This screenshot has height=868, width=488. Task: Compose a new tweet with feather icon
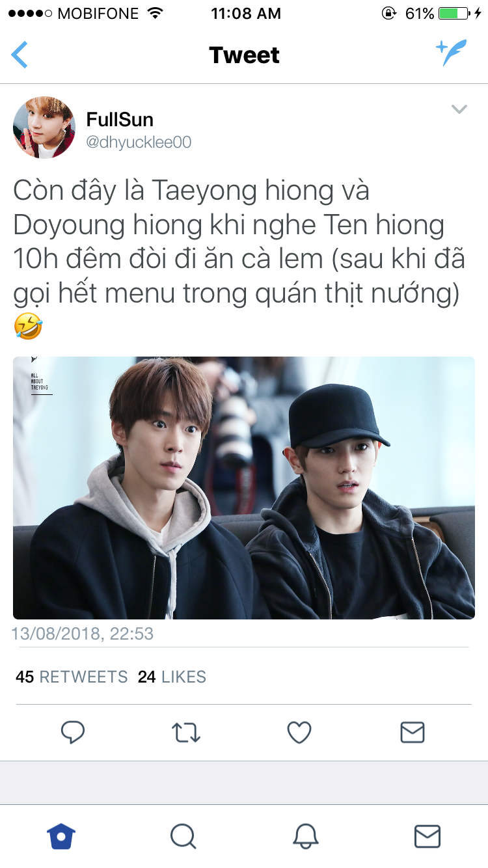tap(452, 53)
